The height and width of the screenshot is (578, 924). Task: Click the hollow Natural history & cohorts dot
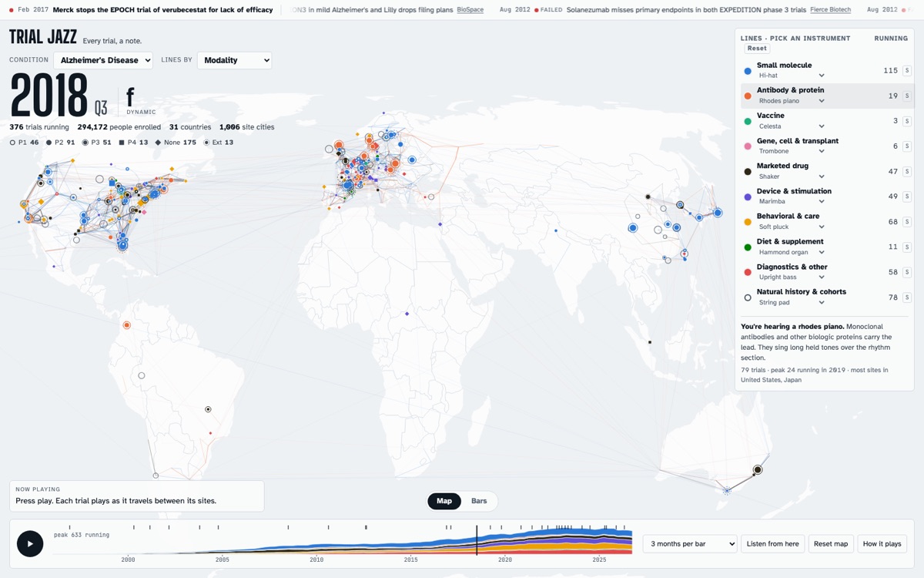pos(748,297)
